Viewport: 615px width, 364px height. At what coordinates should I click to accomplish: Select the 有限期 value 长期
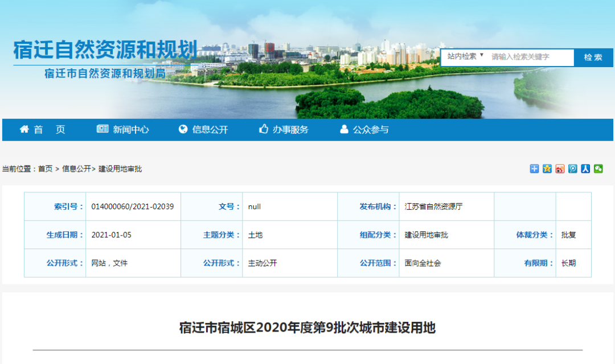pos(568,263)
